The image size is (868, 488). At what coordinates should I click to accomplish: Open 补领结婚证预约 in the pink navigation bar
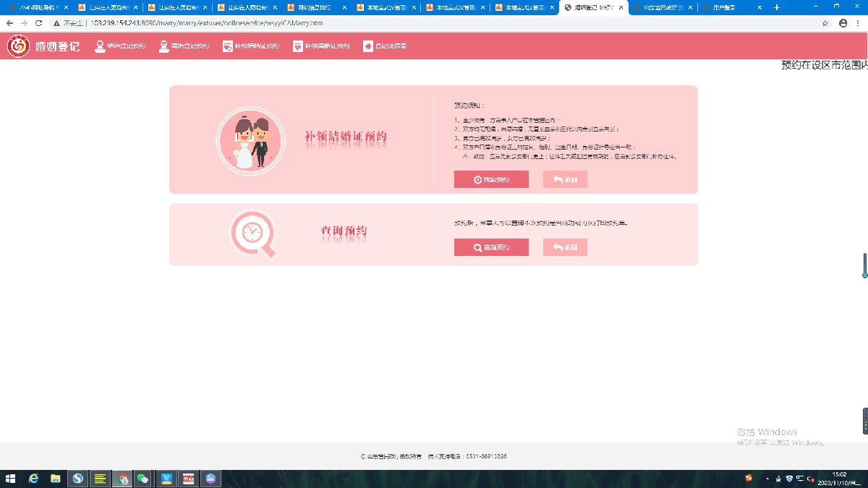(250, 46)
